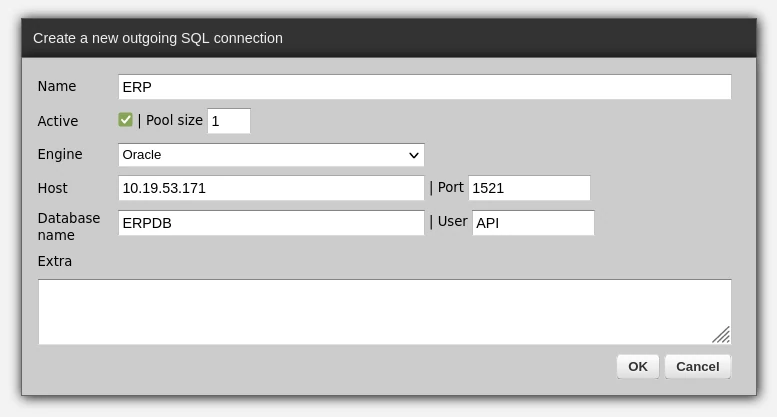Viewport: 777px width, 417px height.
Task: Click the Extra label
Action: [55, 261]
